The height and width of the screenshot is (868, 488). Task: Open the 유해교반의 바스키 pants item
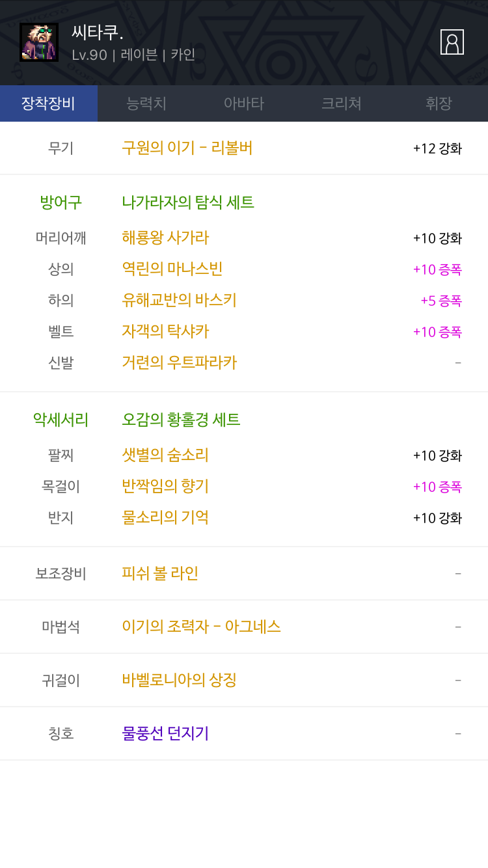pyautogui.click(x=179, y=301)
